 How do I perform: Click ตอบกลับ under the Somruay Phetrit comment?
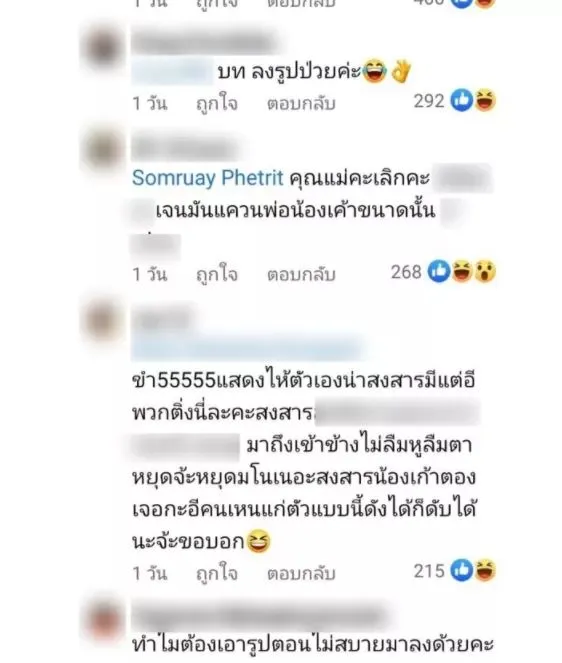click(x=301, y=274)
